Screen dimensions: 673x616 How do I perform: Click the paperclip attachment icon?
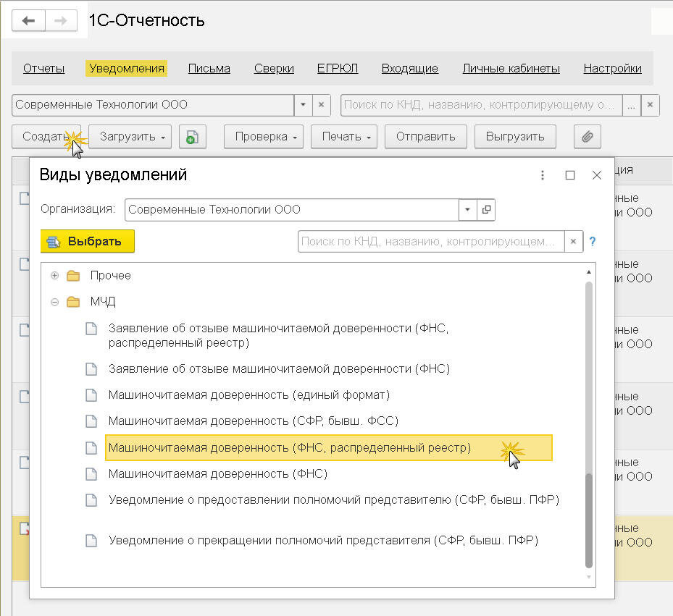click(588, 137)
